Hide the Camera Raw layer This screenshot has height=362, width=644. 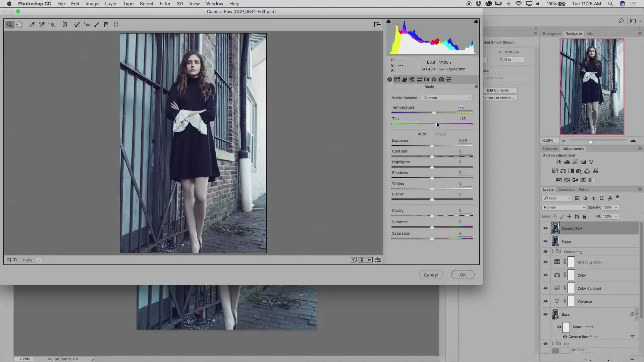coord(545,228)
